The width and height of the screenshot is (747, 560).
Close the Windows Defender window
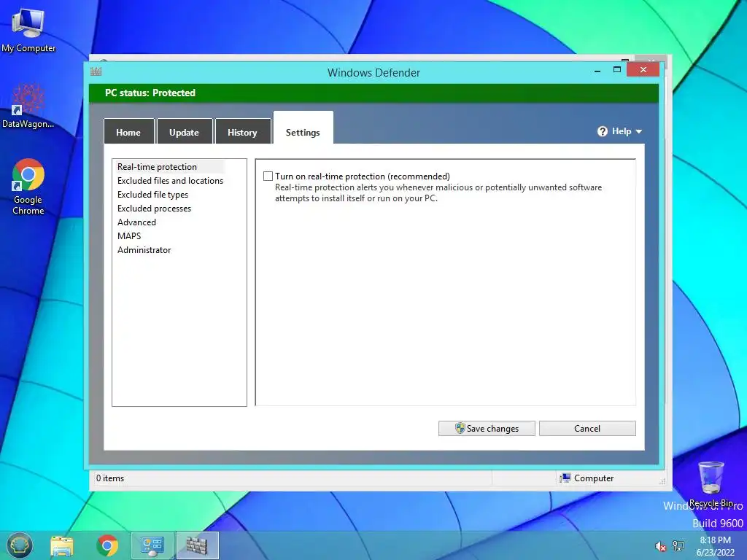[643, 70]
